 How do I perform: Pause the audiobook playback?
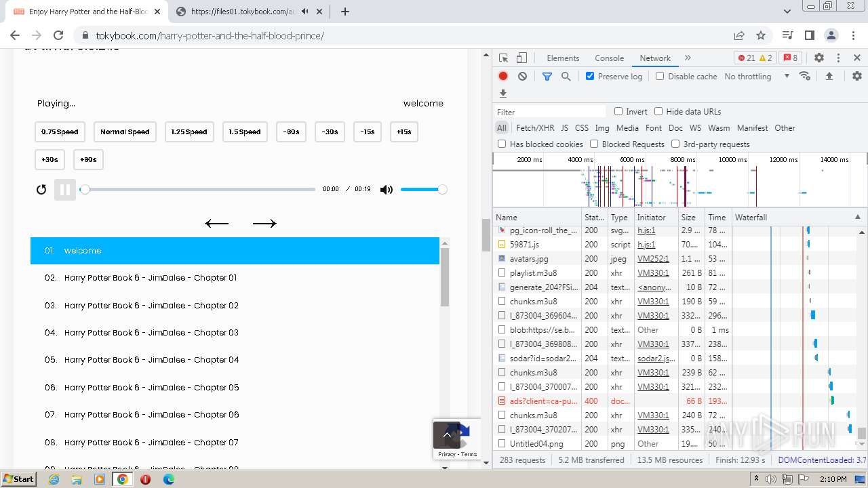pos(64,190)
